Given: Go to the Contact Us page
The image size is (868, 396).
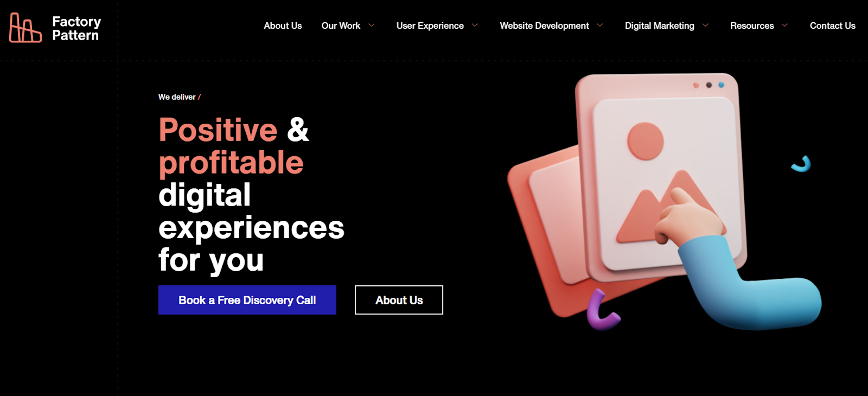Looking at the screenshot, I should click(x=832, y=25).
